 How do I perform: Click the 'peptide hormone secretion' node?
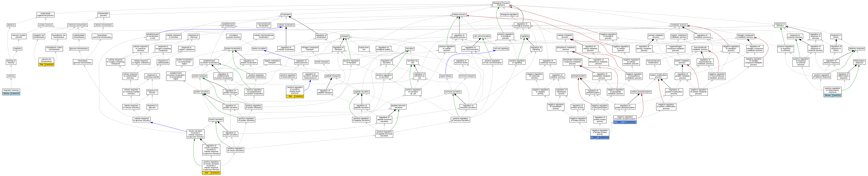point(399,107)
